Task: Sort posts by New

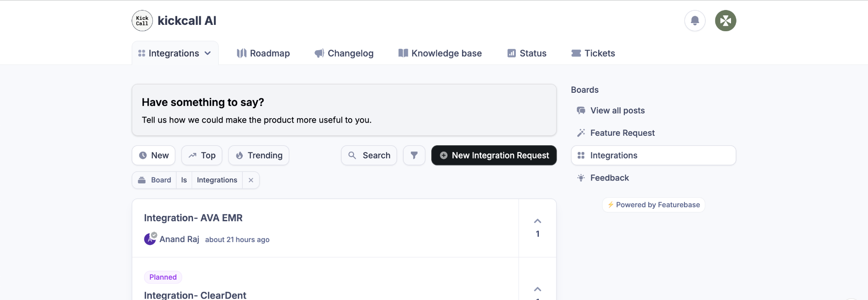Action: pyautogui.click(x=154, y=155)
